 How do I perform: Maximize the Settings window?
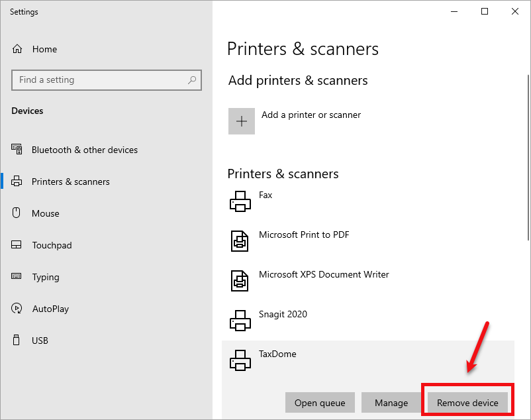coord(485,11)
